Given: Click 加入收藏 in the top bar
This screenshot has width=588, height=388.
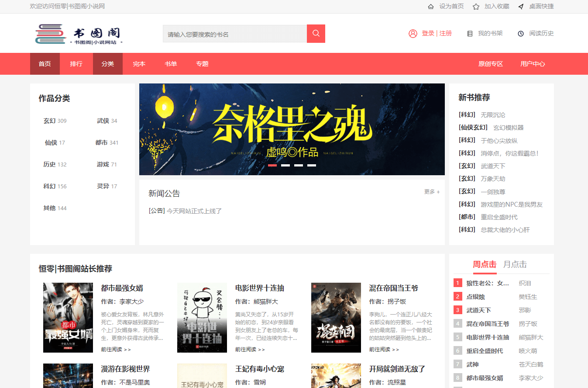Looking at the screenshot, I should tap(497, 7).
